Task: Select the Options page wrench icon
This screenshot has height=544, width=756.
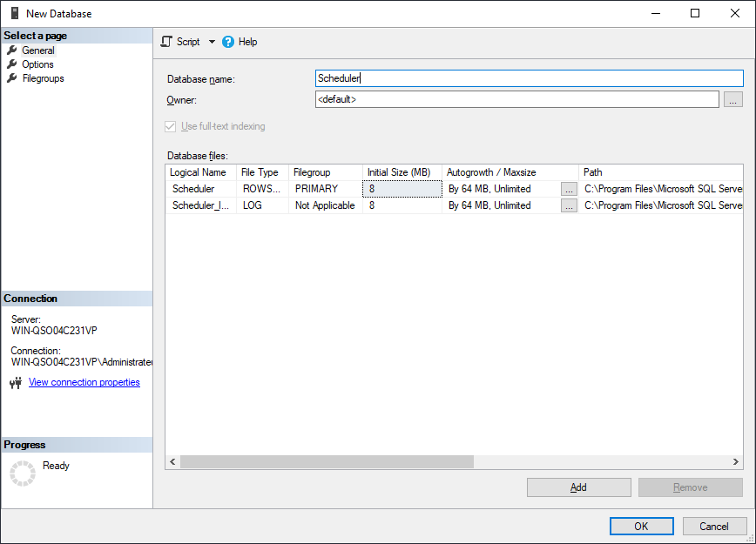Action: pos(12,64)
